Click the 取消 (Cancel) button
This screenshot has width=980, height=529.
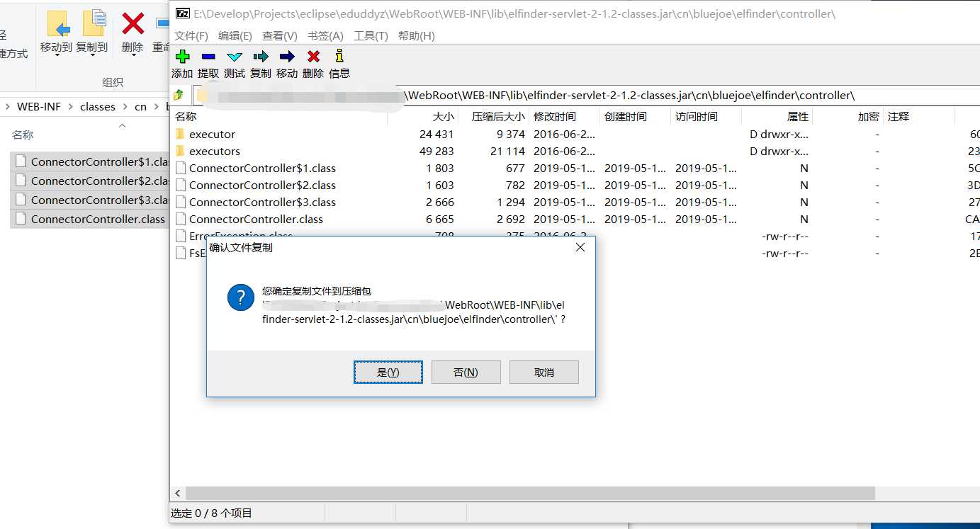pyautogui.click(x=544, y=372)
